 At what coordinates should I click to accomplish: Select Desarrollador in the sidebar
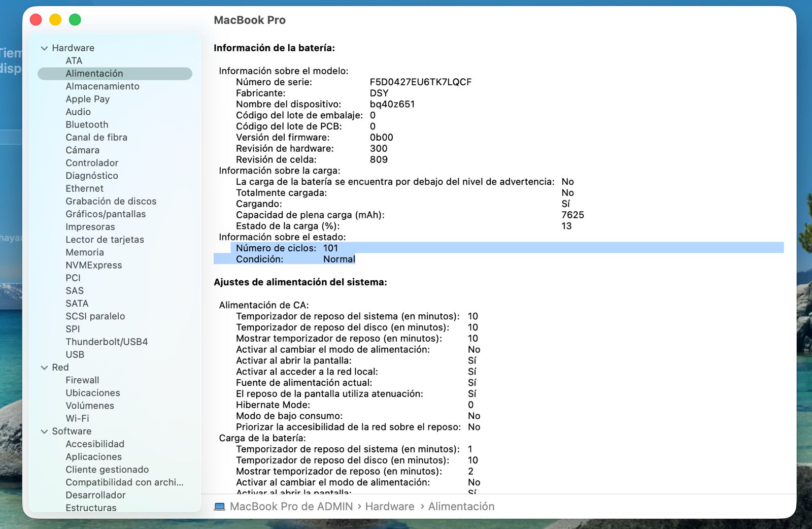pos(95,495)
